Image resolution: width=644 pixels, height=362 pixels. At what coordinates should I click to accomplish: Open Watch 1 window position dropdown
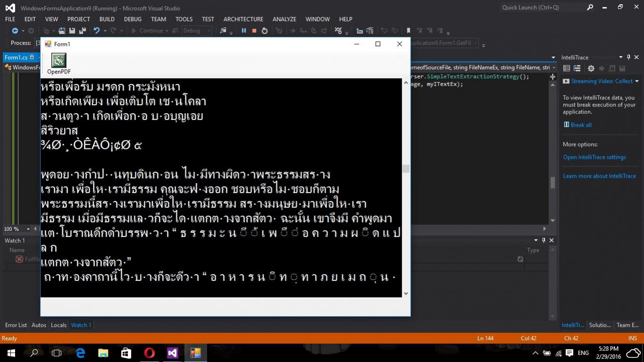coord(536,240)
